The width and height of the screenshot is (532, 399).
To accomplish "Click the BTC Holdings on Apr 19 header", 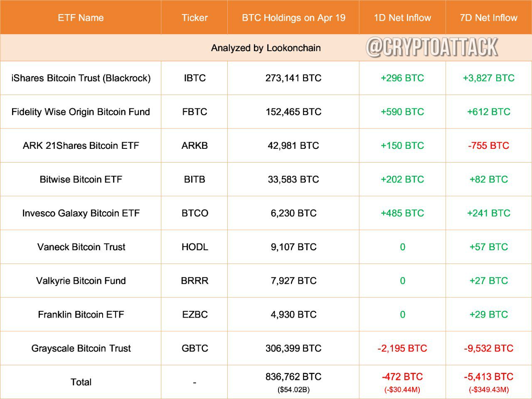I will 293,18.
